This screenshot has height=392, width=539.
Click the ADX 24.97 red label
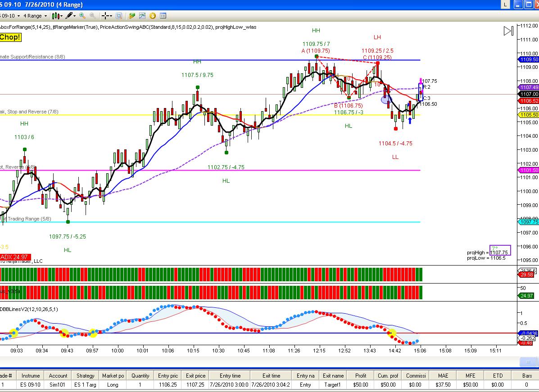[15, 257]
